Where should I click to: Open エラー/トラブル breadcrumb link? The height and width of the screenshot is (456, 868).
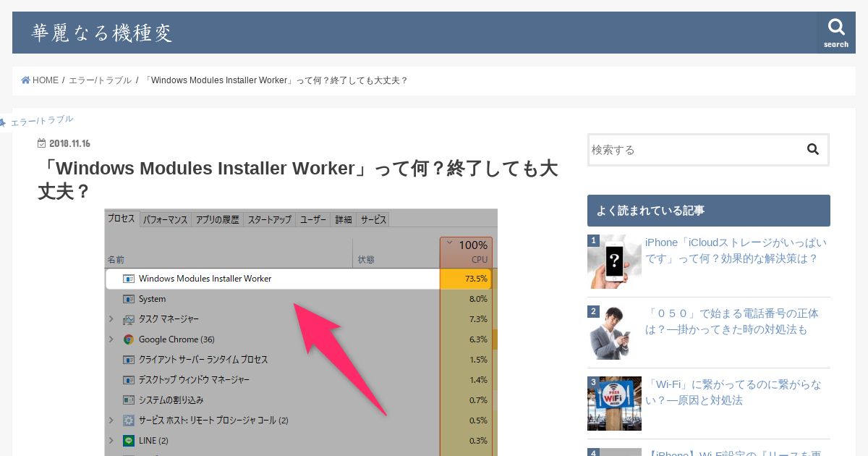click(x=100, y=80)
